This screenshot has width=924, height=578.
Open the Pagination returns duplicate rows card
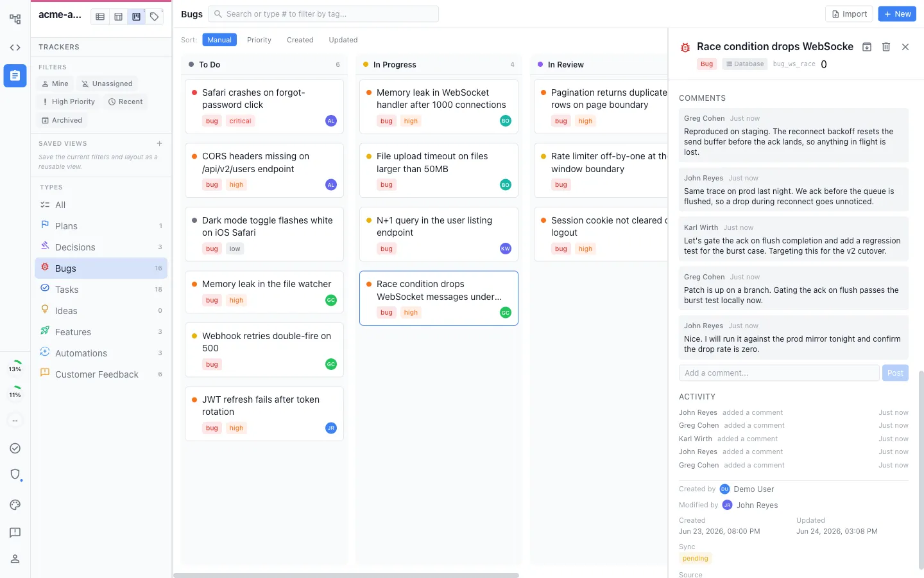[x=601, y=107]
